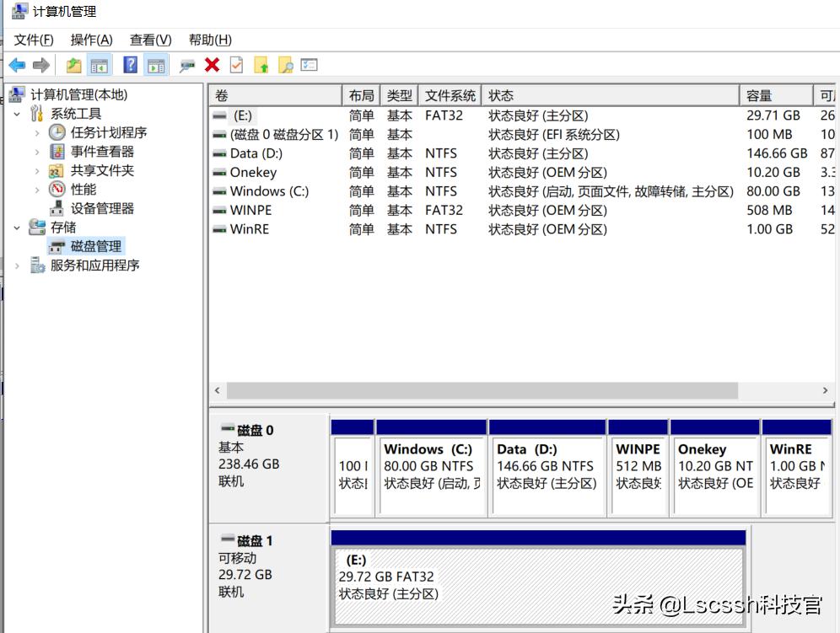This screenshot has height=633, width=840.
Task: Sort volumes by the 文件系统 column header
Action: tap(450, 96)
